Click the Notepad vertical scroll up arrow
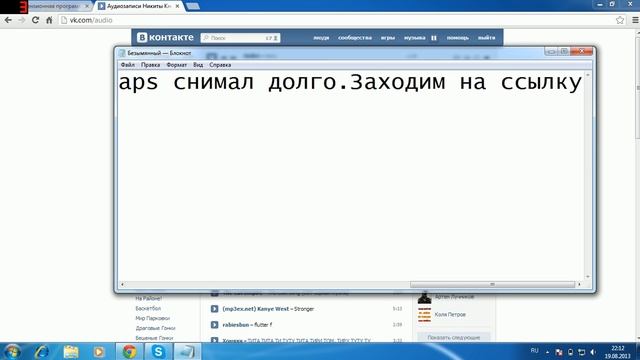Screen dimensions: 640x360 coord(588,75)
